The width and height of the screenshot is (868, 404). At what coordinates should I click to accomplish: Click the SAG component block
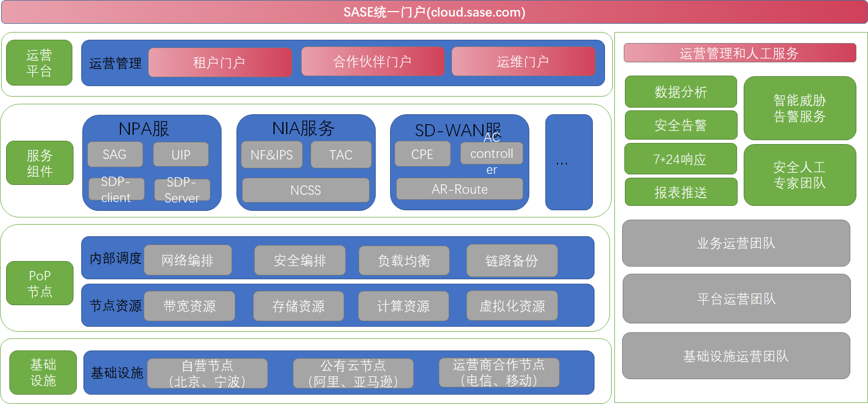[x=115, y=155]
